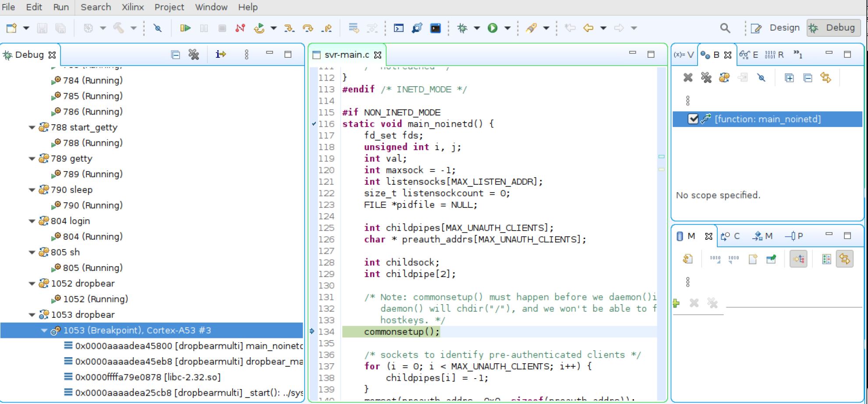Click the Disconnect icon in main toolbar

coord(240,28)
